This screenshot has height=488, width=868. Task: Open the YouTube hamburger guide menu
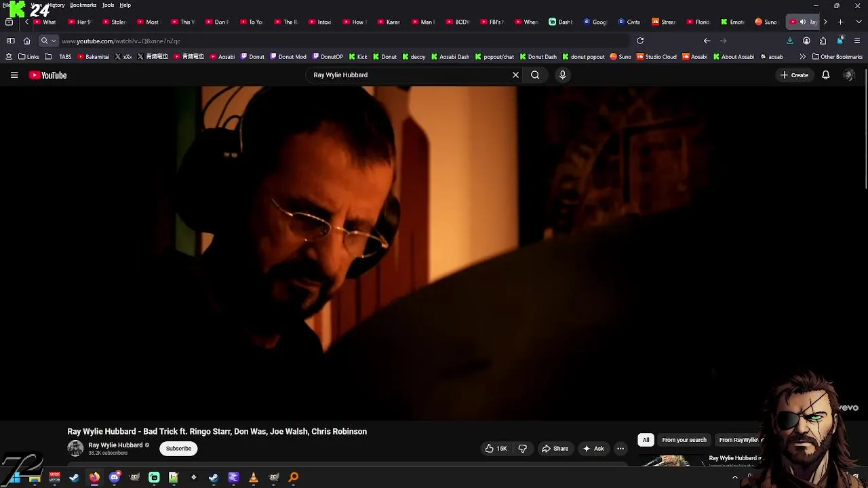click(x=14, y=75)
